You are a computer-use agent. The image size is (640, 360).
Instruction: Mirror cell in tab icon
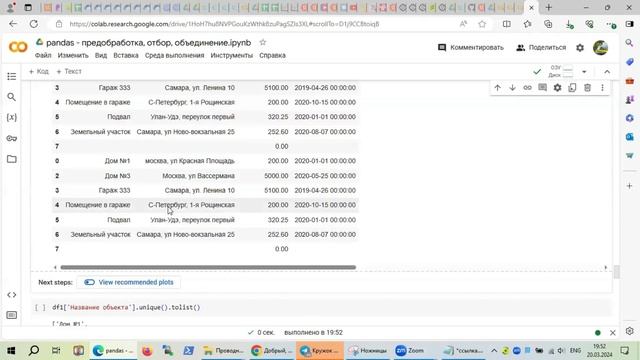[572, 88]
